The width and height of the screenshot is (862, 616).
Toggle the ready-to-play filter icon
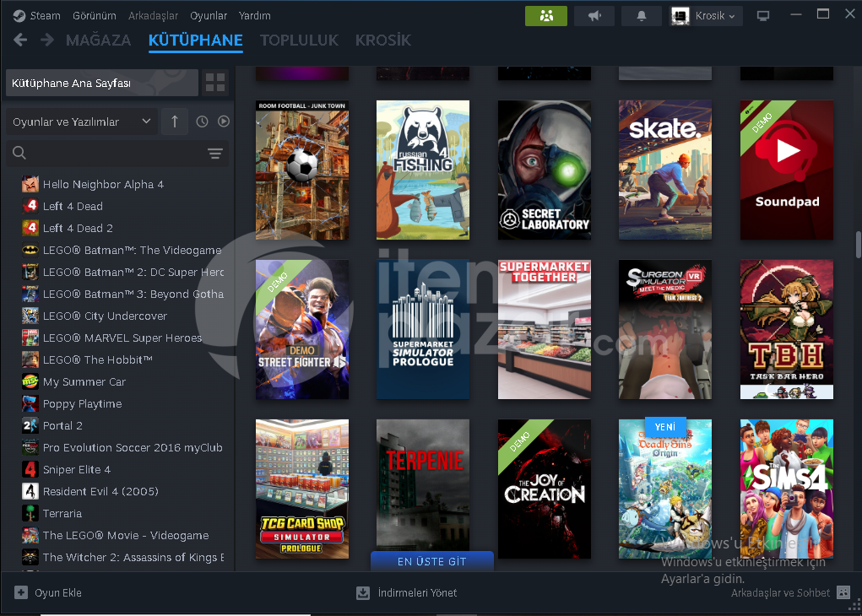pyautogui.click(x=223, y=122)
